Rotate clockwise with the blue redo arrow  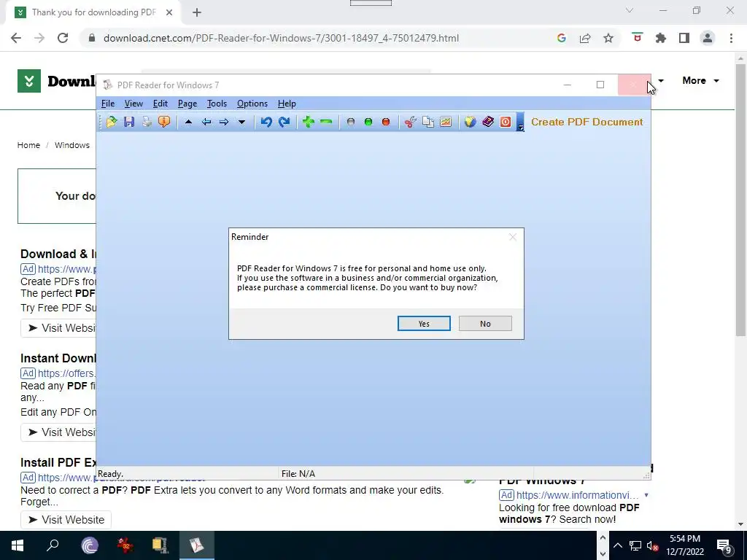(285, 122)
